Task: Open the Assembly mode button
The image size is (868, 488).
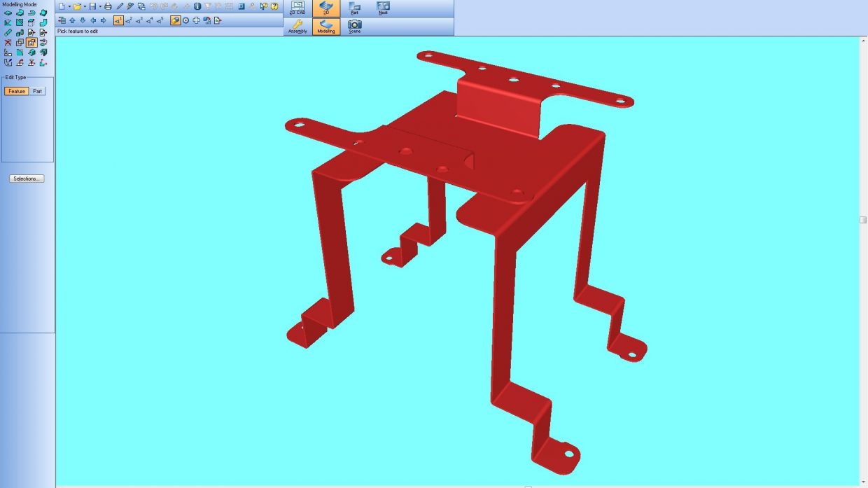Action: click(x=297, y=27)
